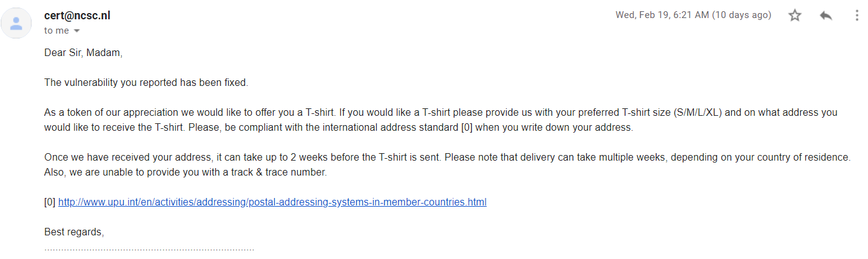Click the "[0]" marker before the URL
This screenshot has height=259, width=868.
point(50,202)
